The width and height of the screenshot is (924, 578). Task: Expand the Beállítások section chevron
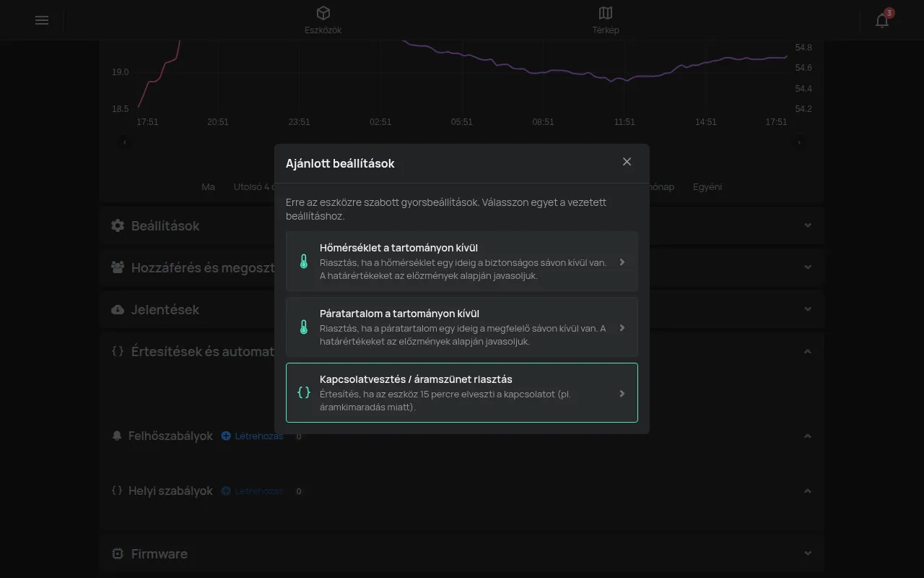click(x=808, y=225)
